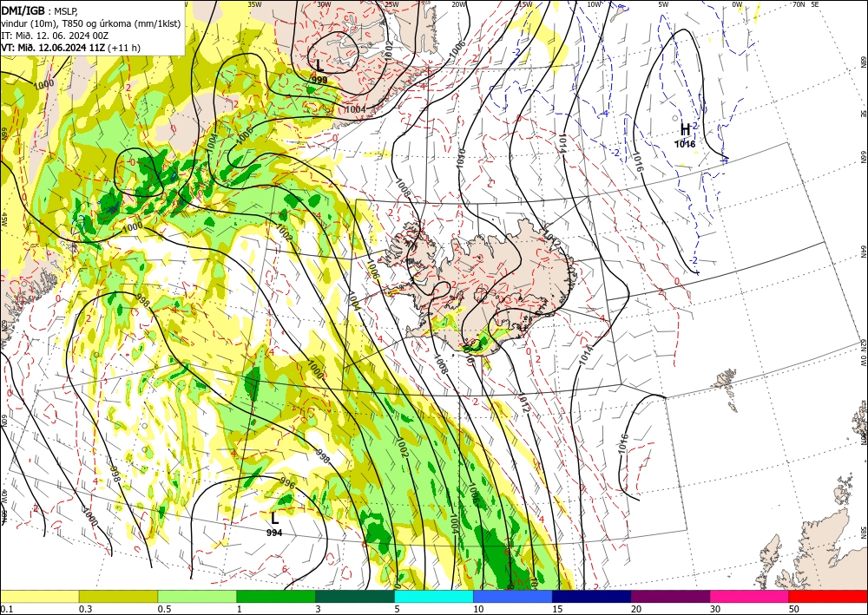Click the light green 0.5–1 mm legend swatch
The image size is (868, 615).
tap(197, 596)
